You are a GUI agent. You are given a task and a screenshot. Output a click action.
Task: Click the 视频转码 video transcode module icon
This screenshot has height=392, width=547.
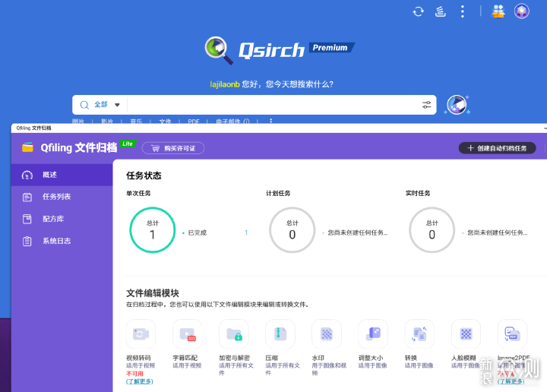coord(141,334)
